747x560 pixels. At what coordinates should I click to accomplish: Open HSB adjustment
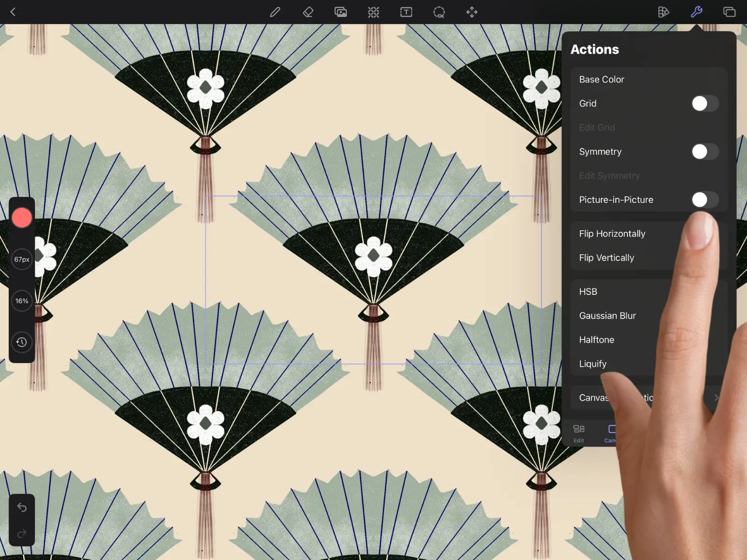(649, 292)
